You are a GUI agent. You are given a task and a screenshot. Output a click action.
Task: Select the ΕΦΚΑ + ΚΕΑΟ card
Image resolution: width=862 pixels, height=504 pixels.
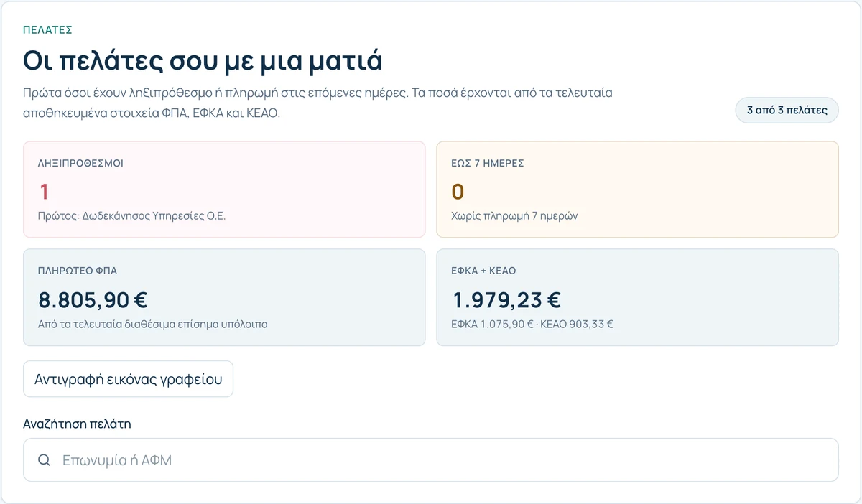[x=637, y=297]
